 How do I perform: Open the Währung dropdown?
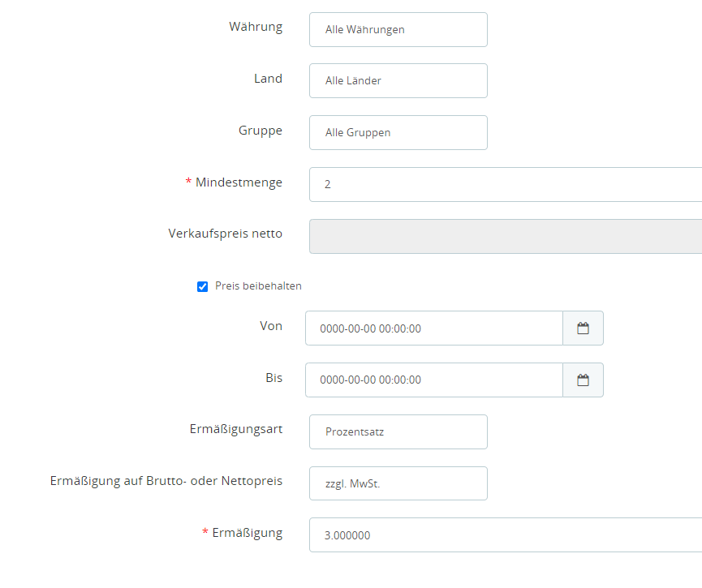click(x=398, y=30)
